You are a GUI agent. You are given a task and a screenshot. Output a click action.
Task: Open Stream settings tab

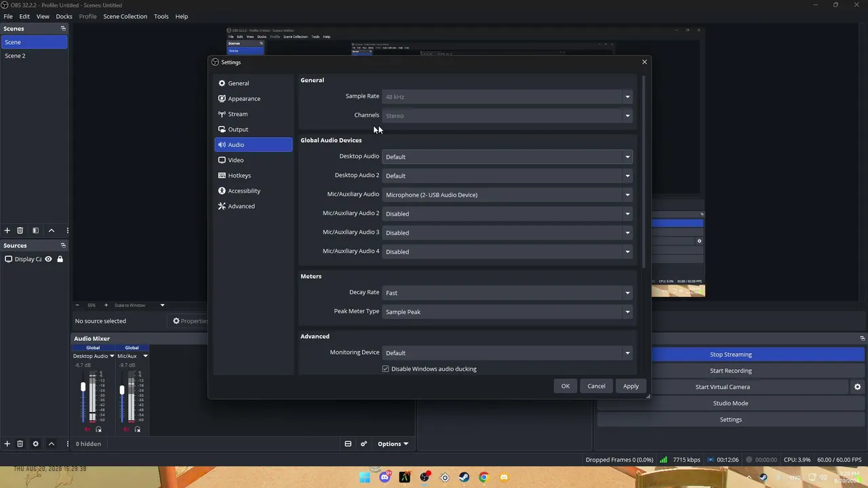[254, 114]
